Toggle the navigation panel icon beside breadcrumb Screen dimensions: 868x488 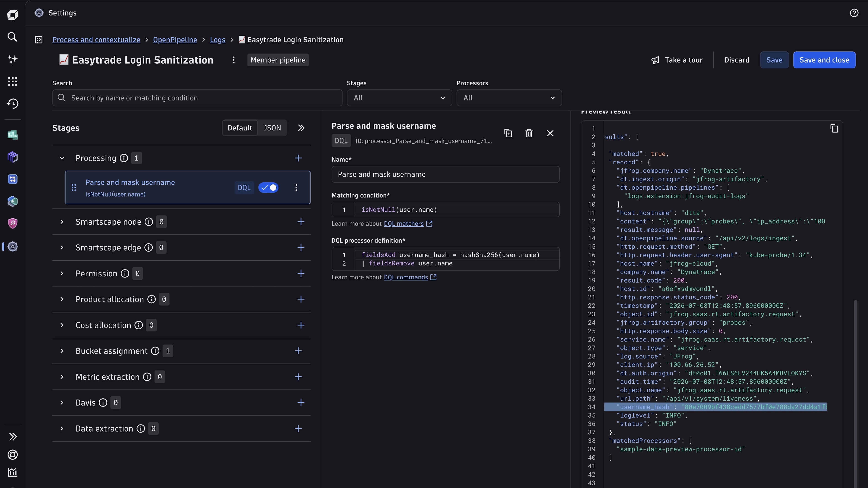click(39, 40)
